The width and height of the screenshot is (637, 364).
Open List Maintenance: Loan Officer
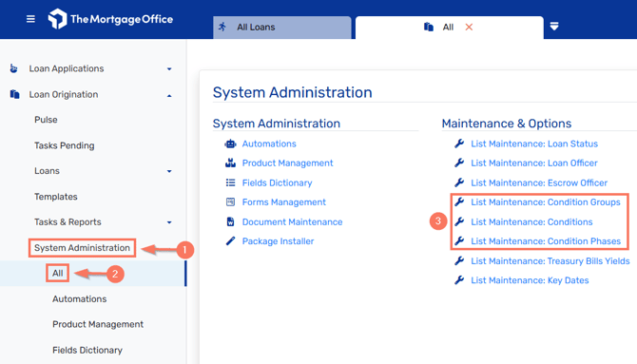534,163
